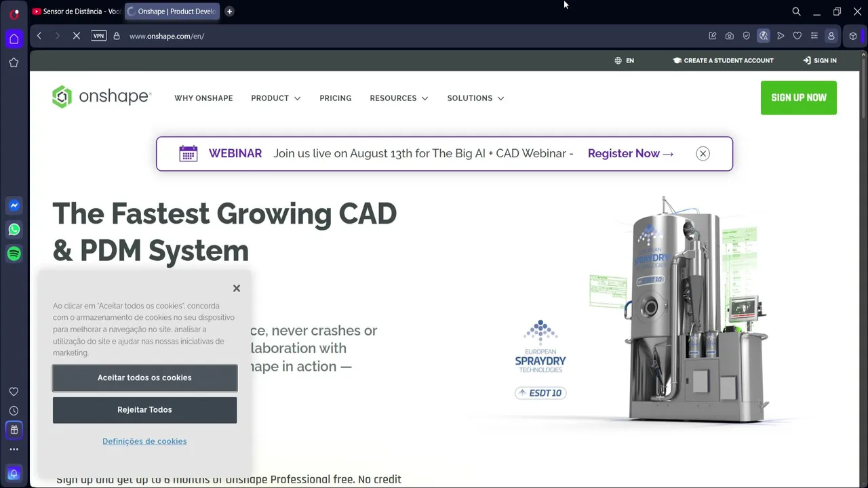Open the easy setup sliders icon
This screenshot has width=868, height=488.
(x=814, y=36)
